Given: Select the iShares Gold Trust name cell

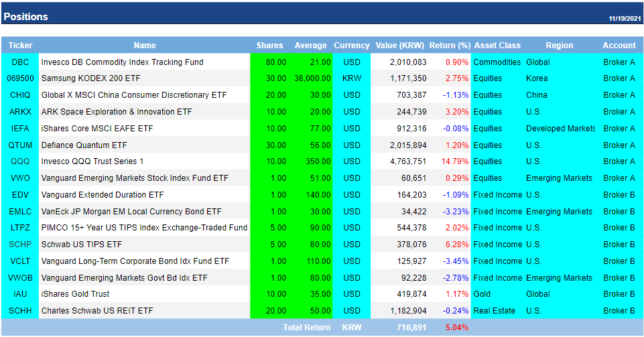Looking at the screenshot, I should tap(76, 294).
